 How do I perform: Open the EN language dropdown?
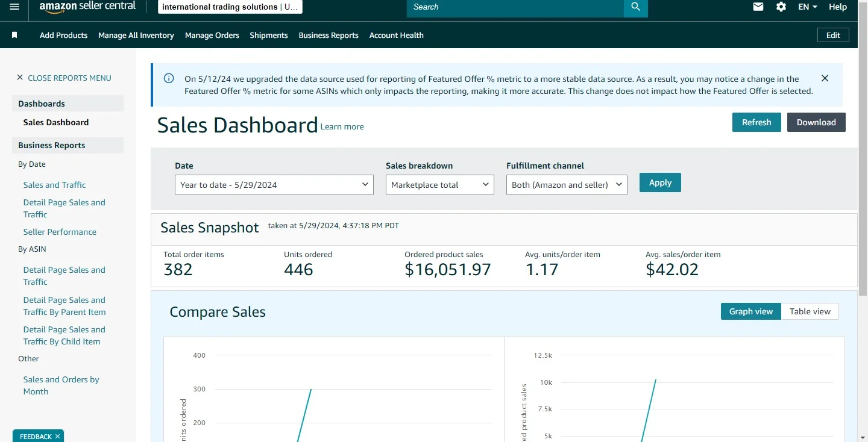808,7
